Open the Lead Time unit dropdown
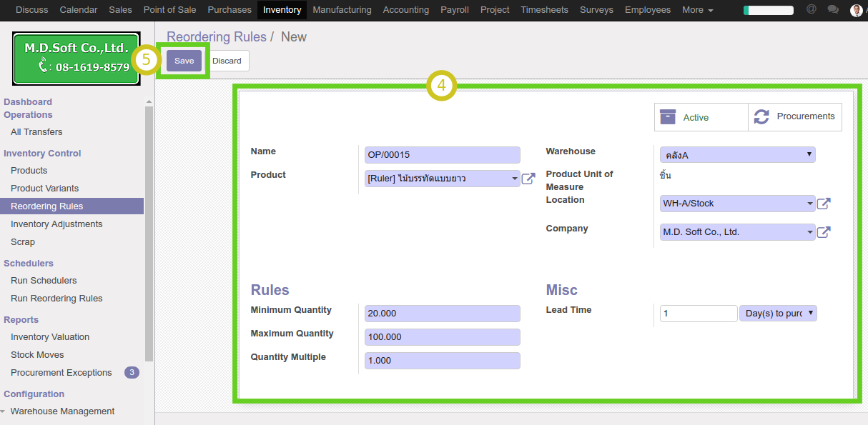This screenshot has height=425, width=868. 778,314
